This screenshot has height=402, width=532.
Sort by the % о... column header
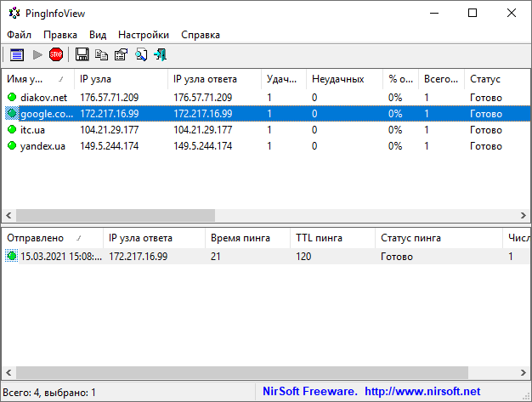(x=400, y=79)
